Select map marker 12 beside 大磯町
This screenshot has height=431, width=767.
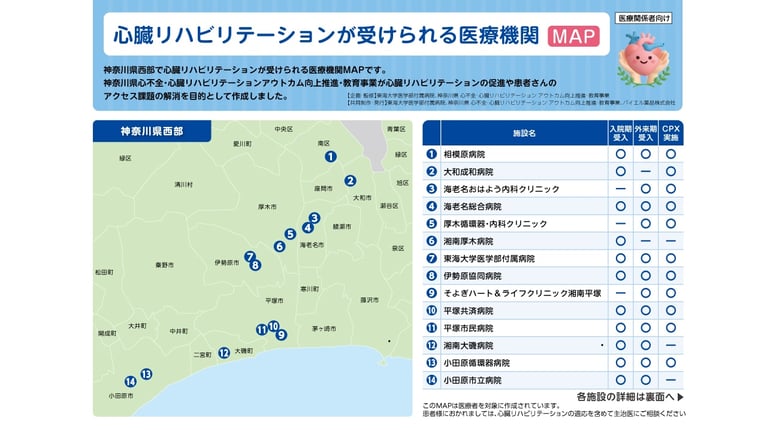224,353
